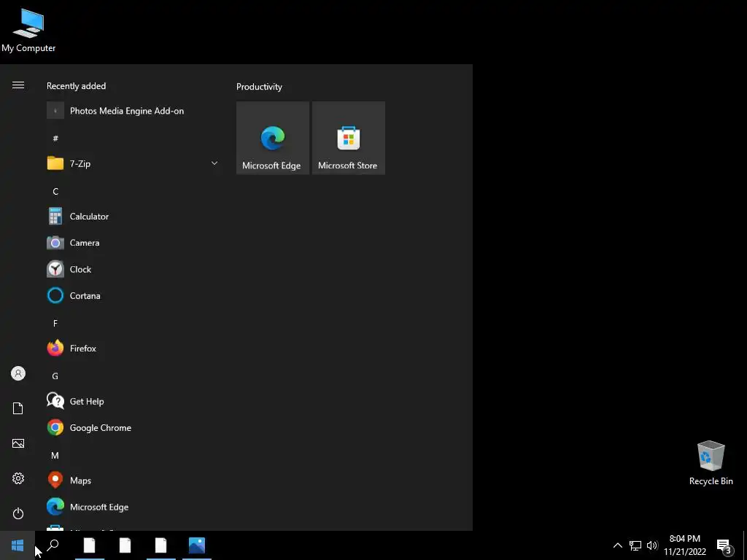Show hidden tray icons chevron
Viewport: 747px width, 560px height.
click(617, 545)
